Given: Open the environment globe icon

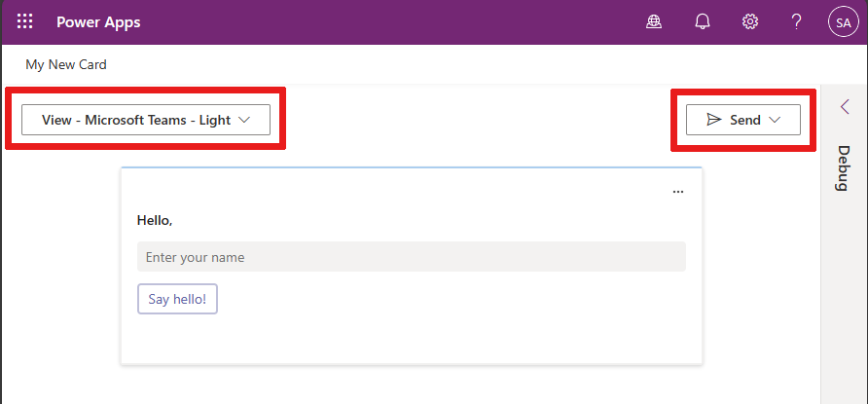Looking at the screenshot, I should pos(654,22).
